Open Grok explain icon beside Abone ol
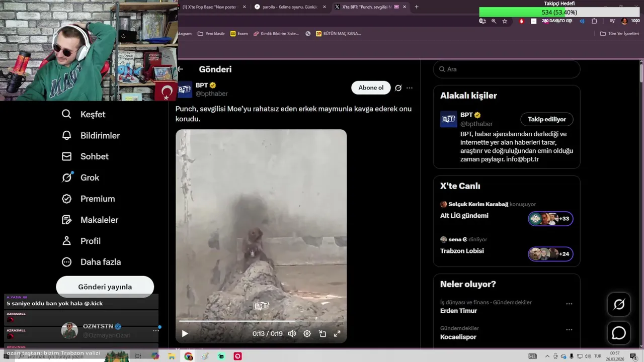Viewport: 644px width, 362px height. (x=398, y=88)
